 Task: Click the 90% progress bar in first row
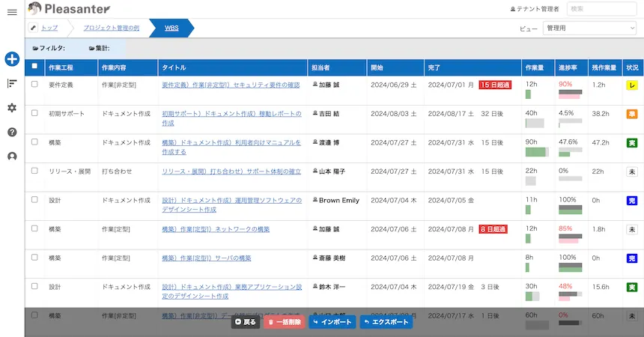pos(570,94)
